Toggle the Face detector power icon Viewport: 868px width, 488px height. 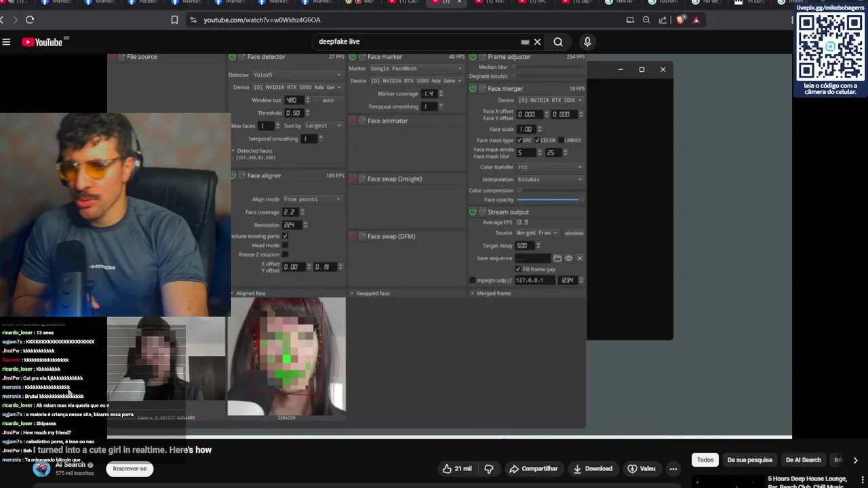[233, 57]
